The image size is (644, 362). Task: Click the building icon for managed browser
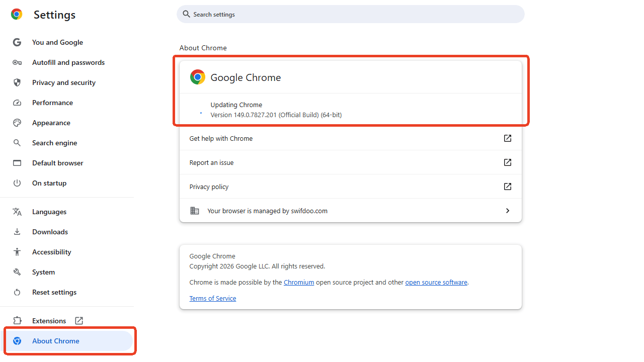[195, 211]
